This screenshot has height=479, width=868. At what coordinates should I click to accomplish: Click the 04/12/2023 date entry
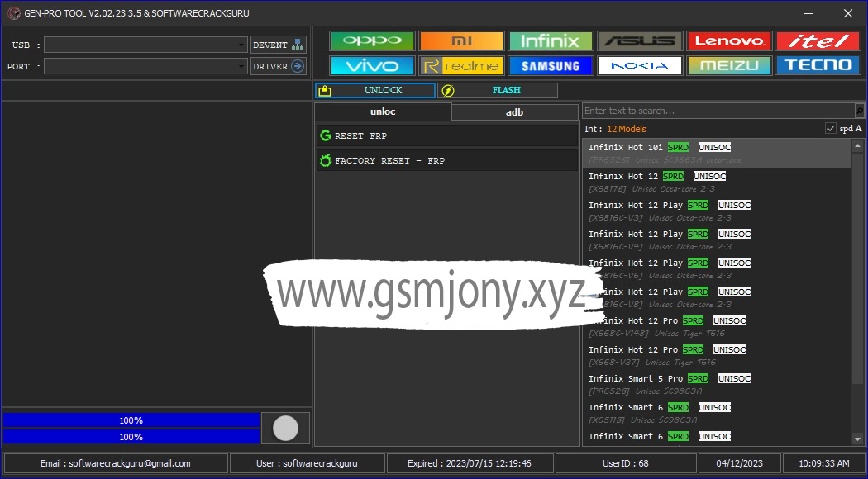[740, 463]
